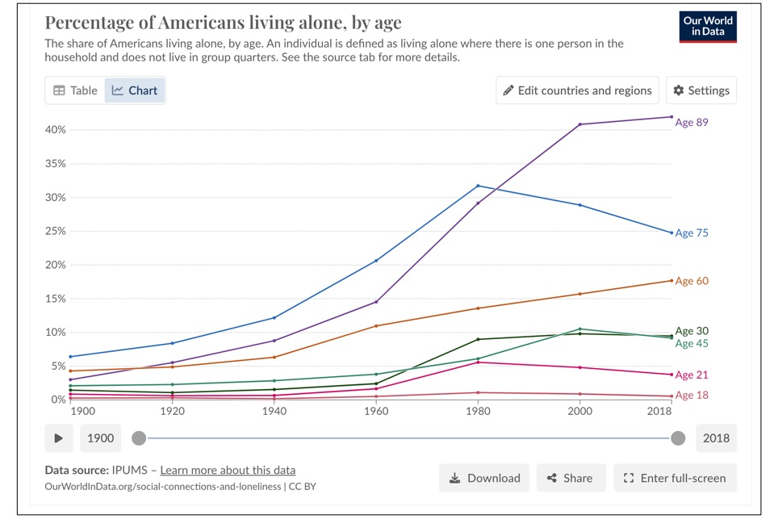Click the 2018 end year box

pyautogui.click(x=716, y=438)
